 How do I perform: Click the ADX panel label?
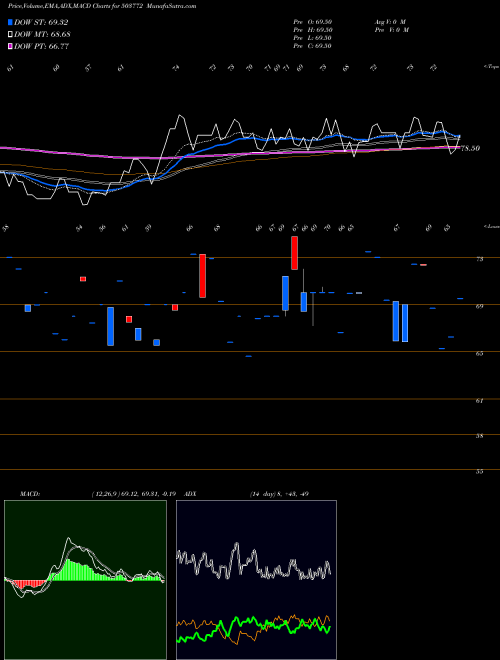tap(190, 494)
